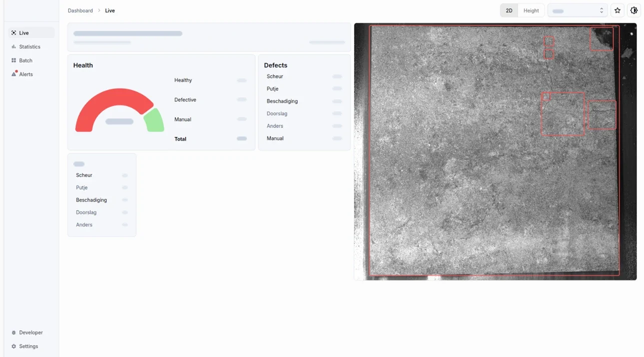Toggle the contrast theme icon
The image size is (644, 357).
pos(634,10)
